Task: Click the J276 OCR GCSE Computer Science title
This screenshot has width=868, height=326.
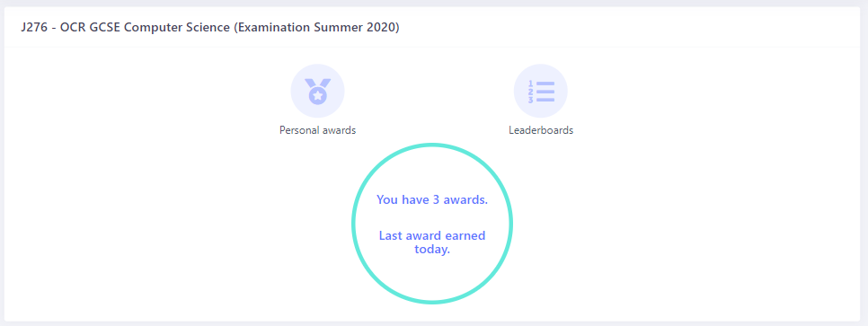Action: pos(210,28)
